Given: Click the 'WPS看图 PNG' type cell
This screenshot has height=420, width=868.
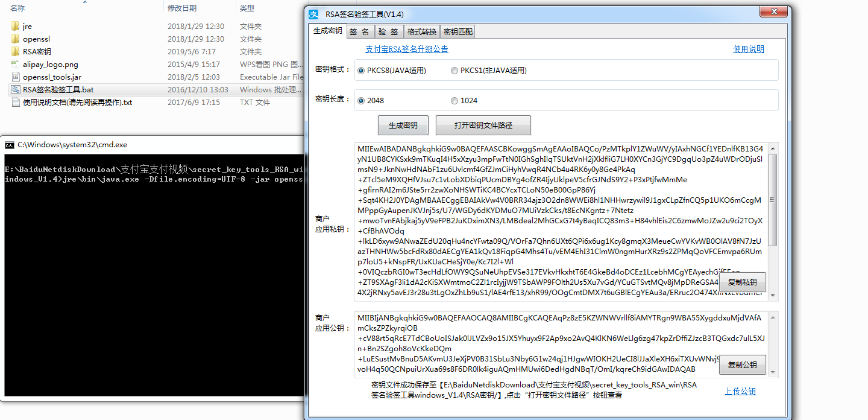Looking at the screenshot, I should [271, 65].
